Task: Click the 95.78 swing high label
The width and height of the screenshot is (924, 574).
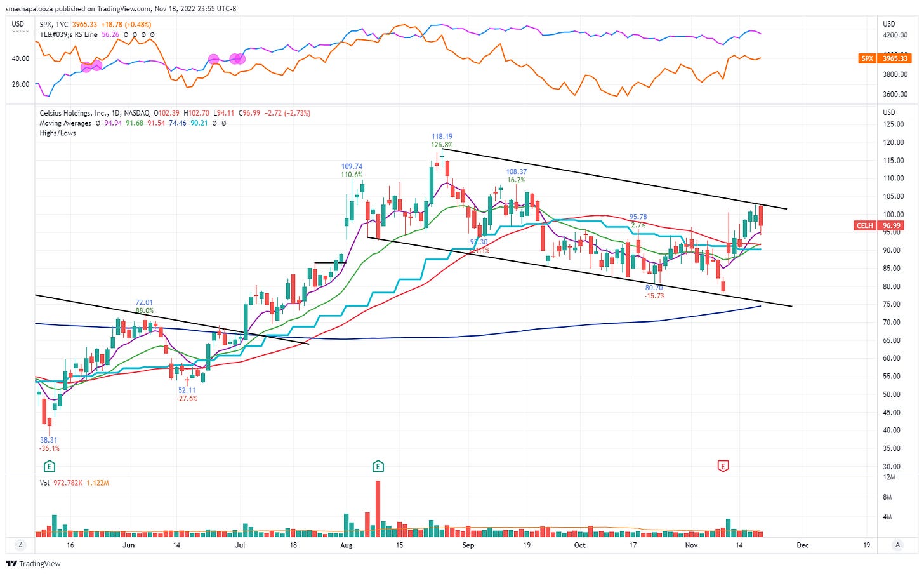Action: (638, 217)
